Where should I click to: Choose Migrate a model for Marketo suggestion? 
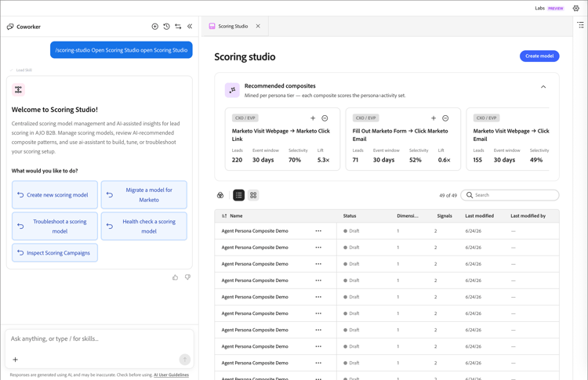pos(144,195)
